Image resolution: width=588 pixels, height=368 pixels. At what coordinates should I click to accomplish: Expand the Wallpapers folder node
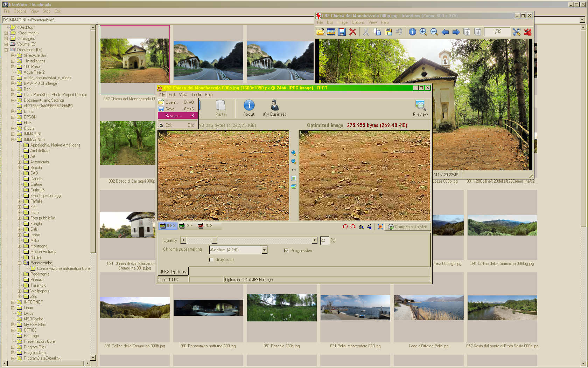(20, 291)
